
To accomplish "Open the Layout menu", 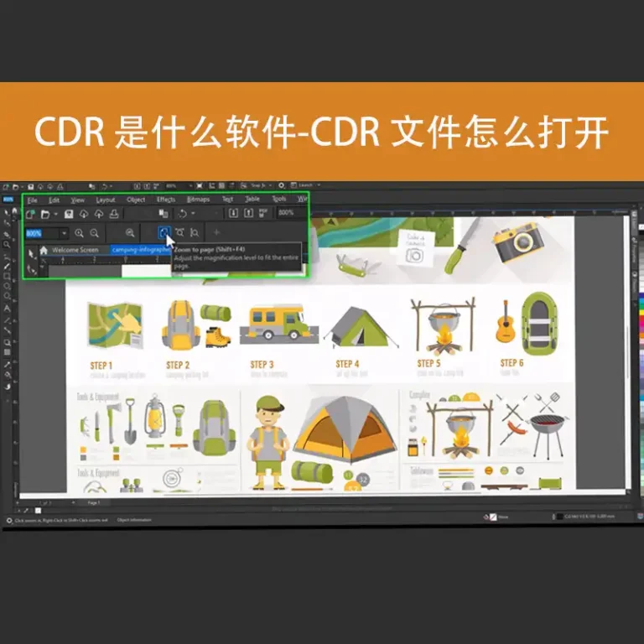I will (x=105, y=200).
